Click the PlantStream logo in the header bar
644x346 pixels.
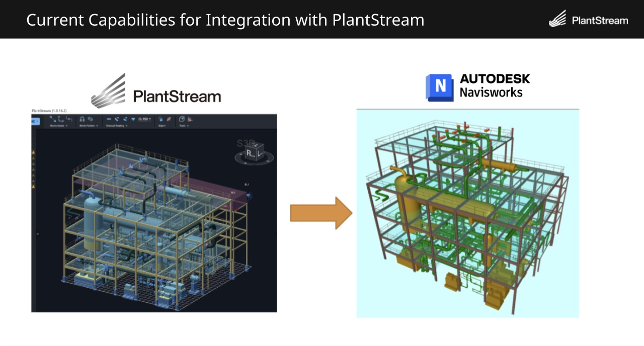pos(588,19)
